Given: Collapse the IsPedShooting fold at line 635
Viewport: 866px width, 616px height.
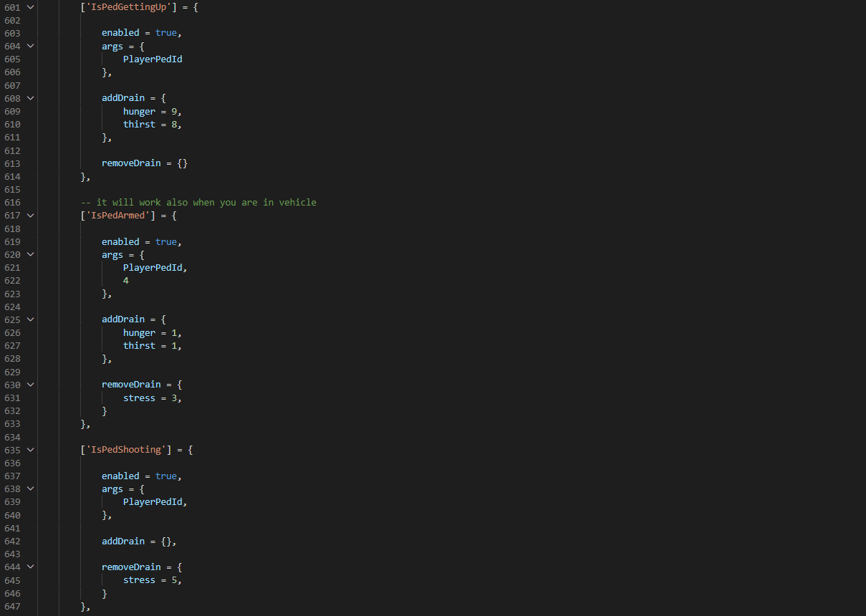Looking at the screenshot, I should point(30,450).
